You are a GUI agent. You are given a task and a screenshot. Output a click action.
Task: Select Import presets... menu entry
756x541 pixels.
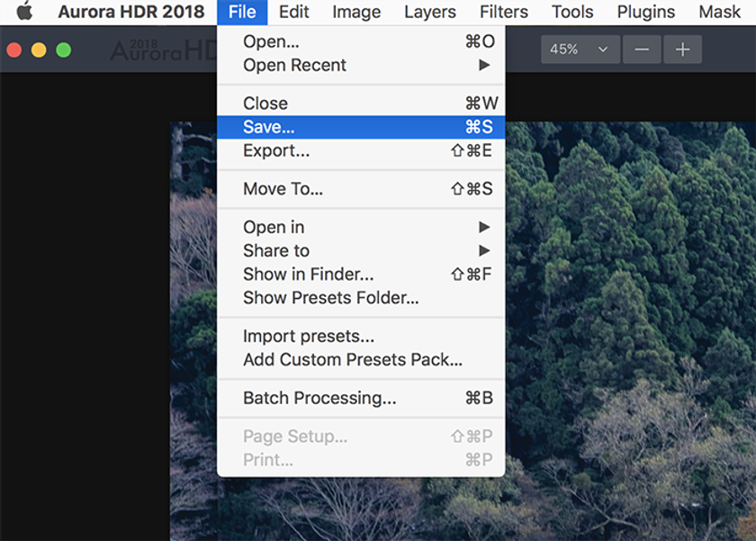pos(361,336)
